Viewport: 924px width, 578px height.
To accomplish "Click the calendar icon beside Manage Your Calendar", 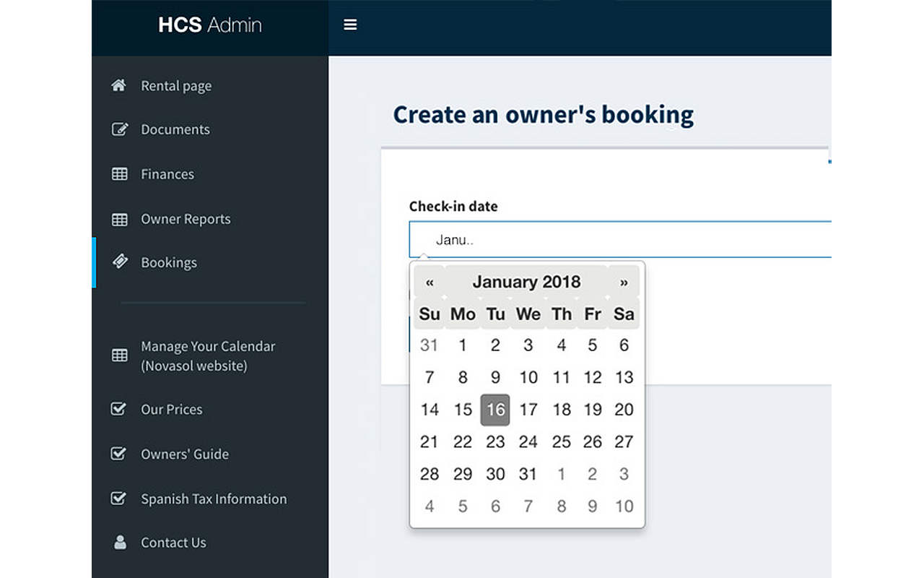I will [119, 355].
